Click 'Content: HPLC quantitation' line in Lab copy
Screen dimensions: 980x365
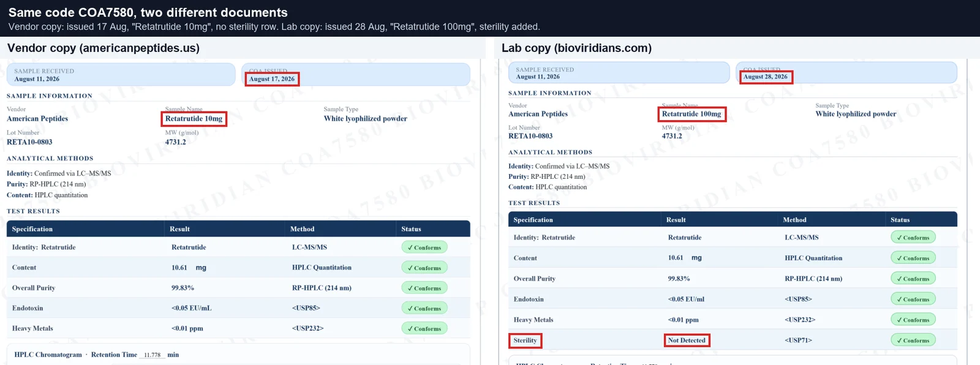(x=548, y=187)
